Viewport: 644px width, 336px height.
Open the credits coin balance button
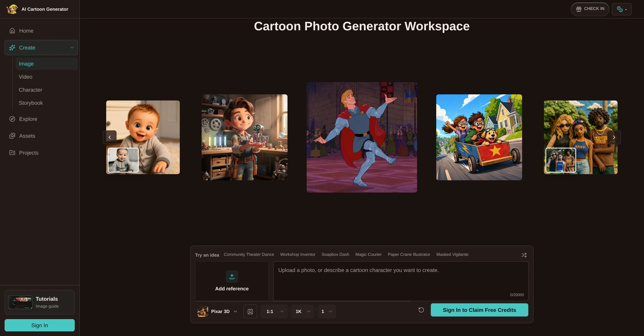622,9
